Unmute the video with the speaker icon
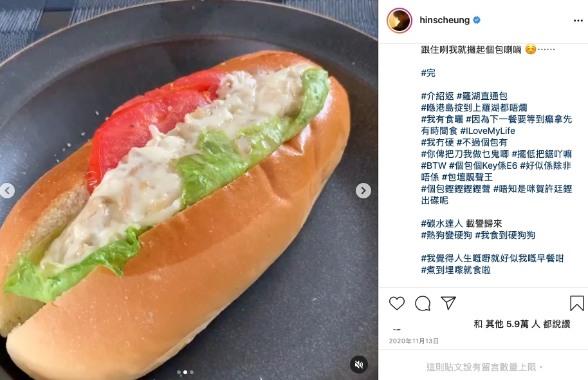 coord(359,365)
